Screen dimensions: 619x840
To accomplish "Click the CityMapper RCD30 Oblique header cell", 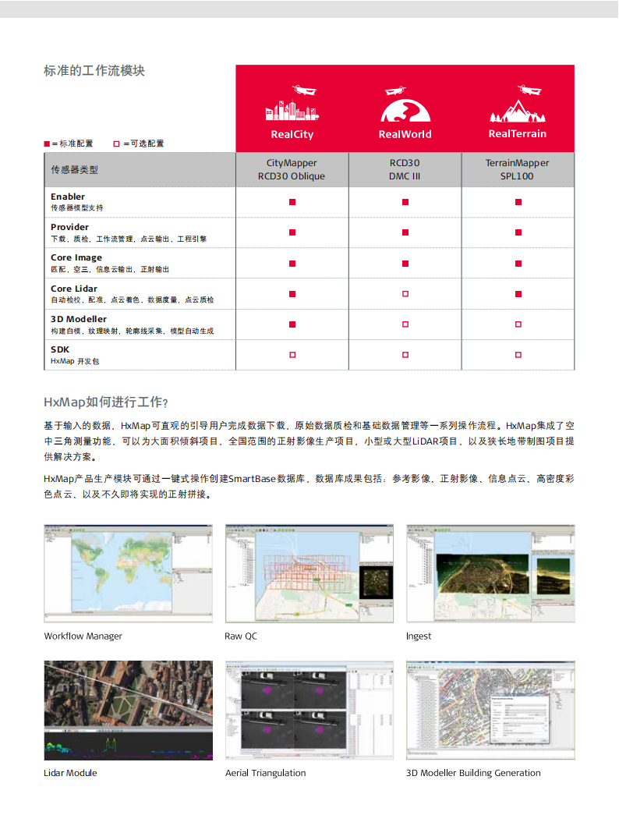I will point(292,170).
